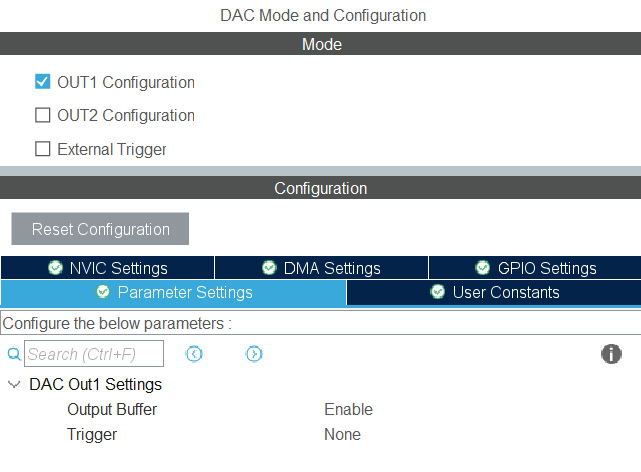Open the NVIC Settings tab
The width and height of the screenshot is (641, 472).
pyautogui.click(x=108, y=268)
